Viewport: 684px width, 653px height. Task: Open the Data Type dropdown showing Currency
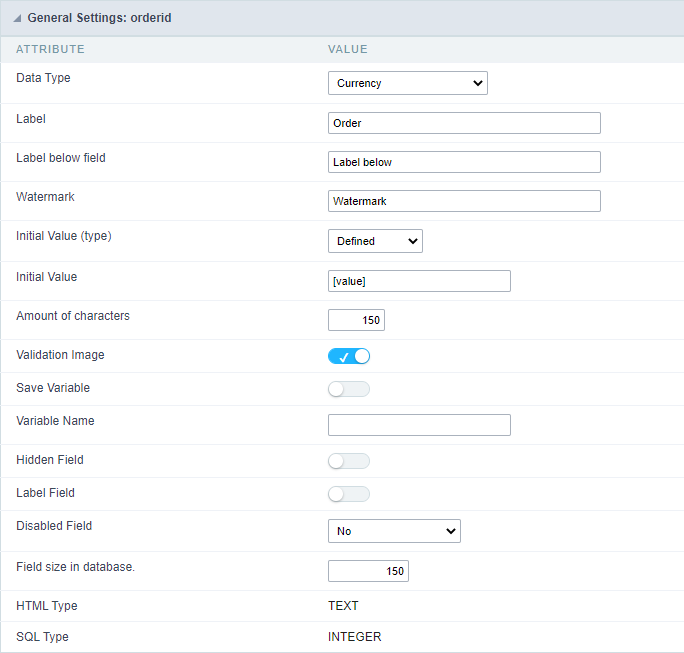tap(407, 83)
